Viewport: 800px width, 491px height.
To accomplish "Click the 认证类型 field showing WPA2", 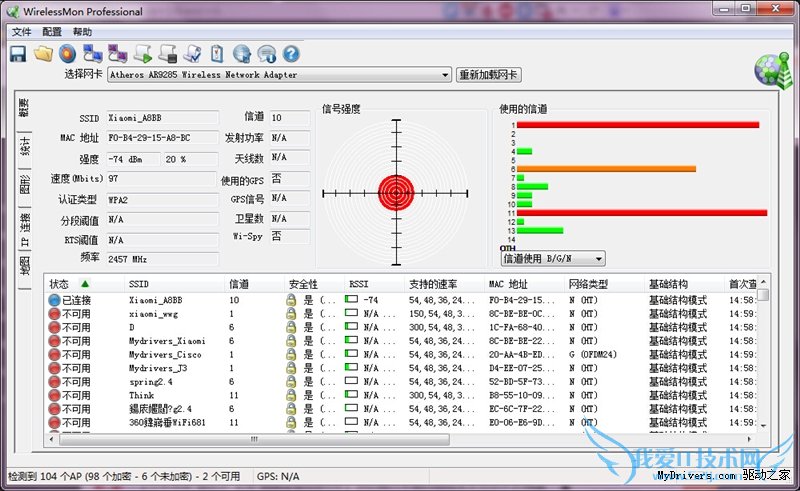I will [162, 200].
